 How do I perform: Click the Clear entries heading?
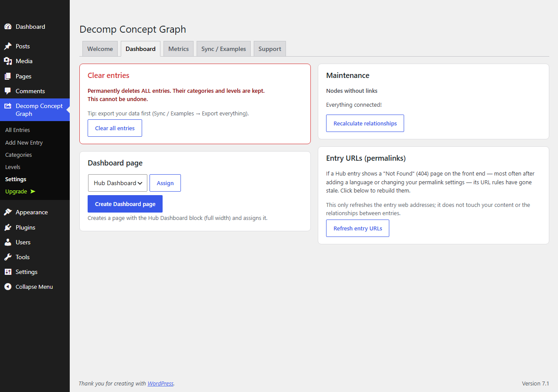click(109, 75)
